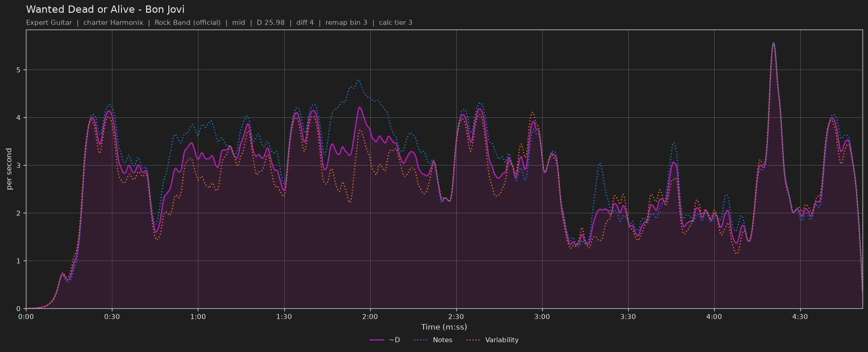868x352 pixels.
Task: Click the blue Notes peak before 2:00
Action: pyautogui.click(x=358, y=80)
